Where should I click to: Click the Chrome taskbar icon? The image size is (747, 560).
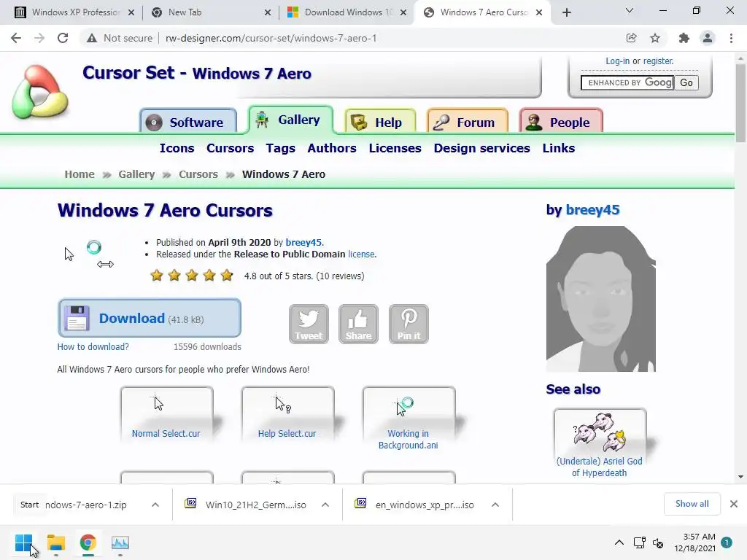coord(88,542)
